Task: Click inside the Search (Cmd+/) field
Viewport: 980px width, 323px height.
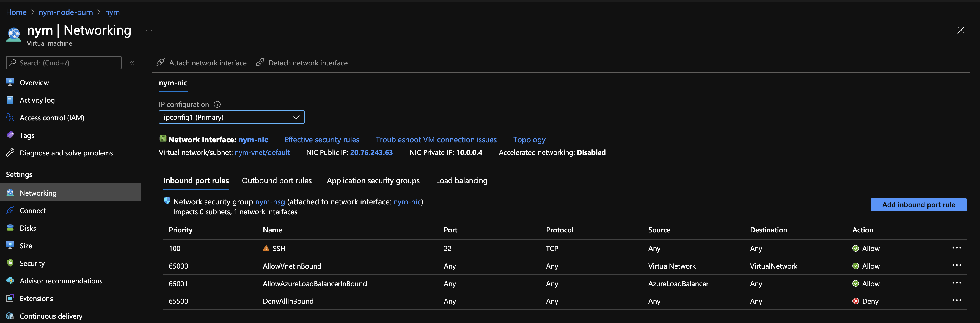Action: 63,62
